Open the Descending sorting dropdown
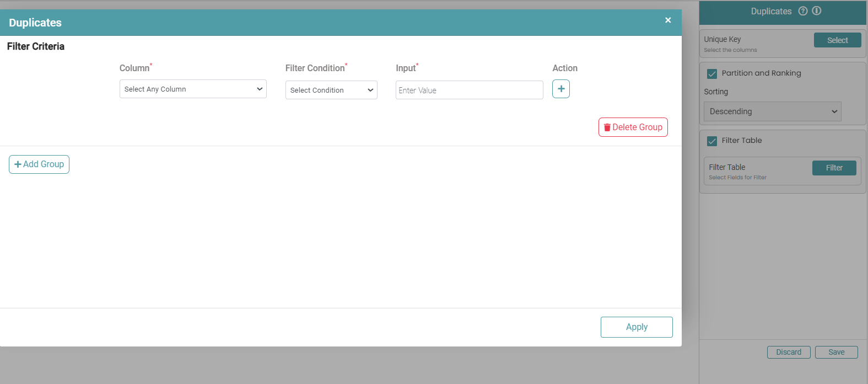868x384 pixels. [x=772, y=111]
